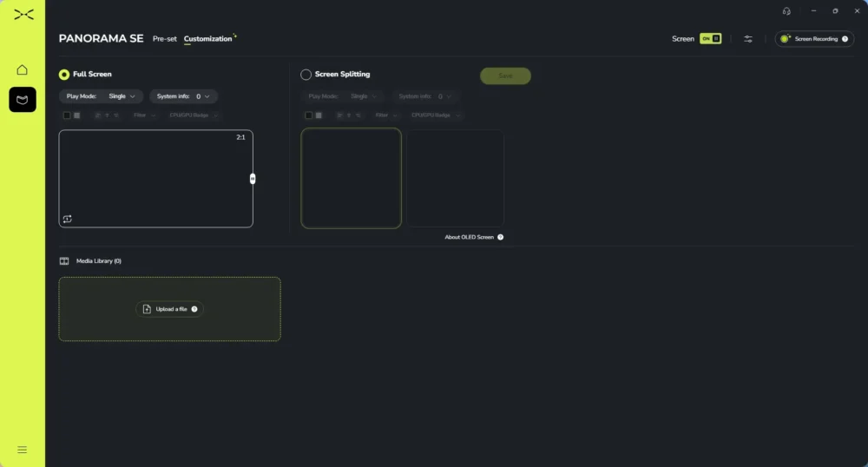
Task: Click the PANORAMA SE title
Action: [101, 38]
